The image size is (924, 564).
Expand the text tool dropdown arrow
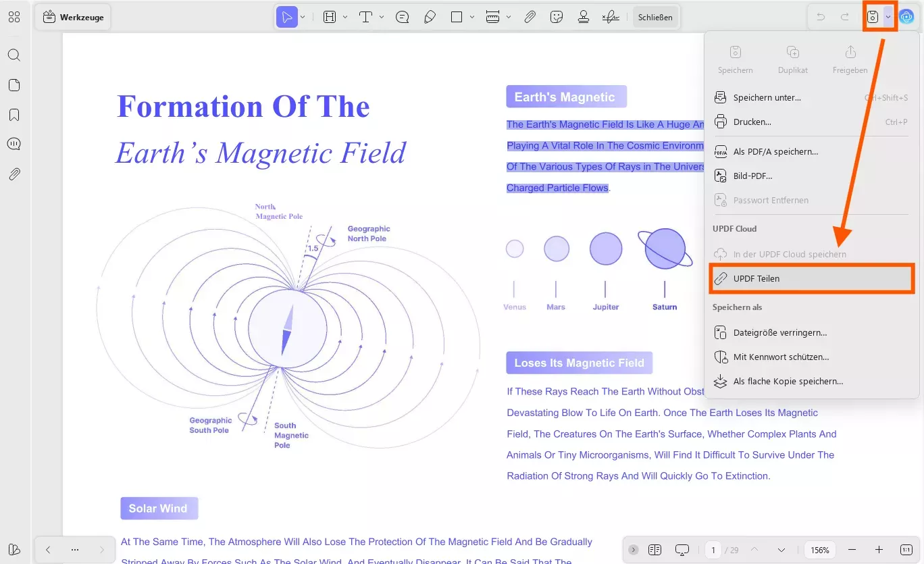(x=382, y=18)
